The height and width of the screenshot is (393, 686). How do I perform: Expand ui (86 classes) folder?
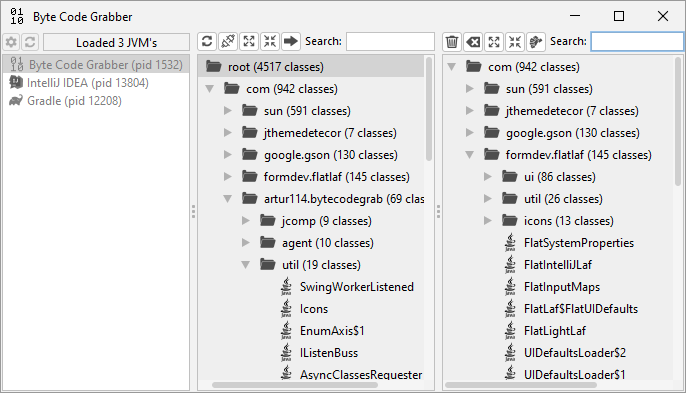(x=488, y=176)
